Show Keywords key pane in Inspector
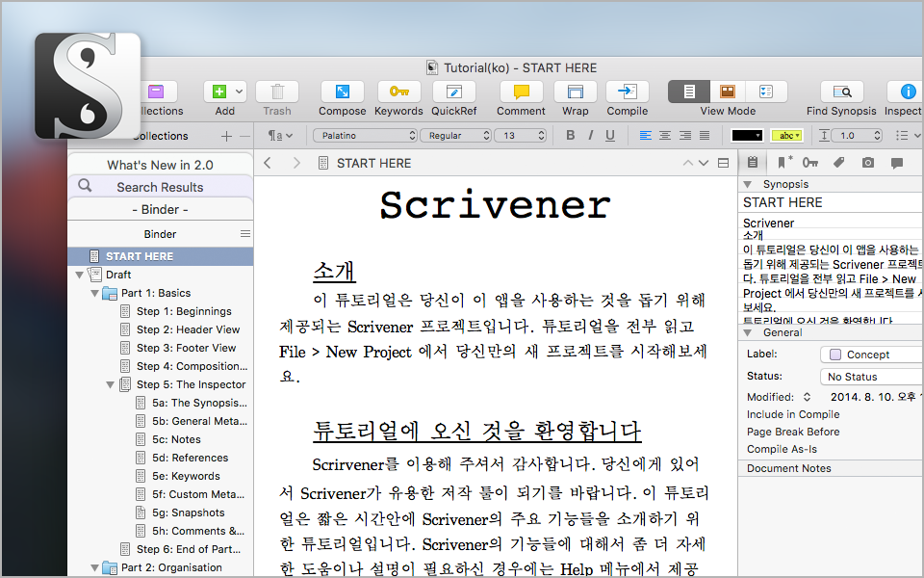Screen dimensions: 924x578 pos(810,162)
